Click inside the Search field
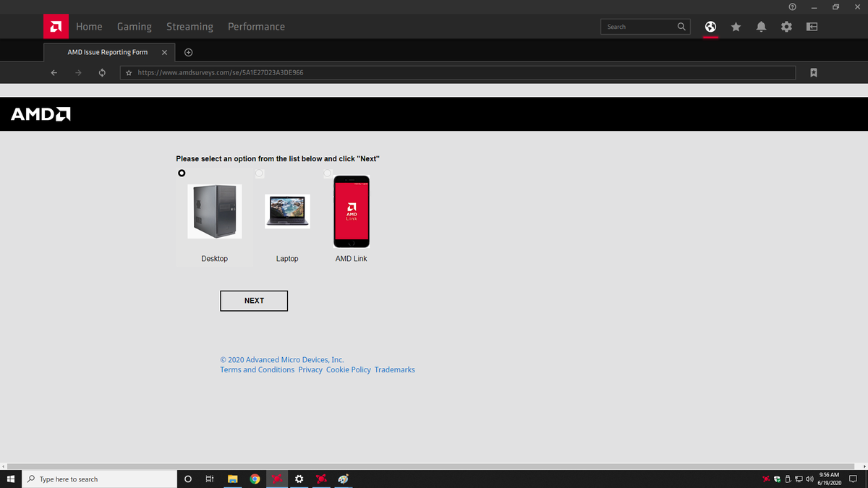868x488 pixels. point(640,26)
